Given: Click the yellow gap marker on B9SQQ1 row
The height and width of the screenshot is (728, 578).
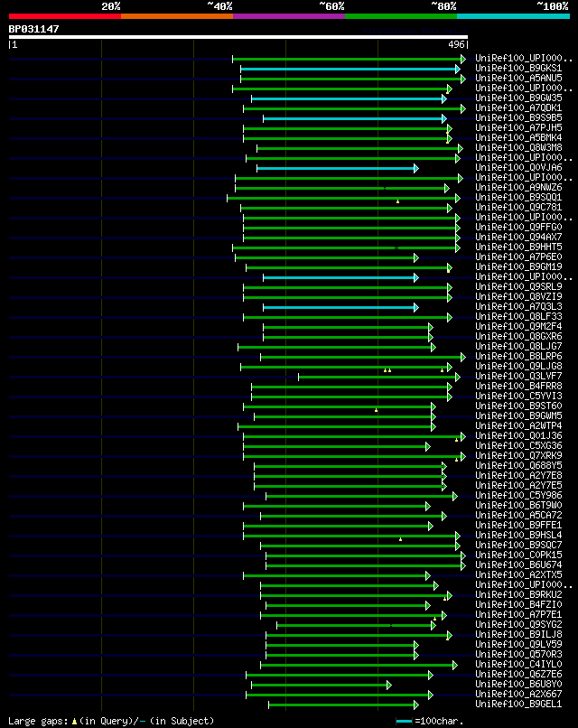Looking at the screenshot, I should tap(398, 201).
